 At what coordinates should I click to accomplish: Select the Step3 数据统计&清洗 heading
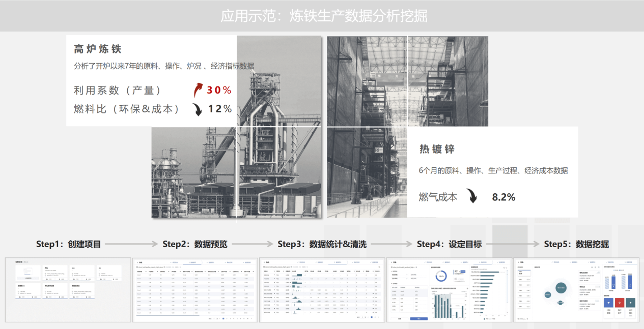click(322, 244)
